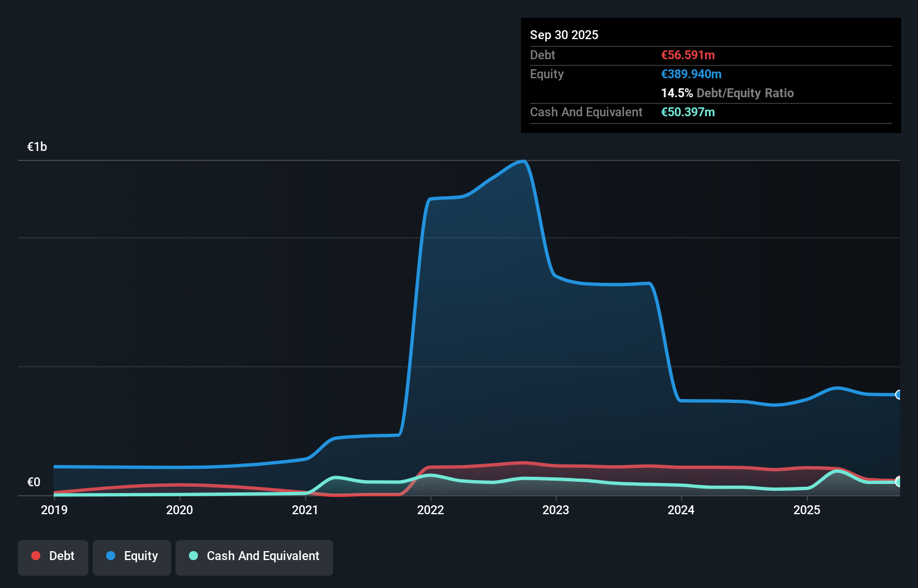
Task: Click the 14.5% Debt/Equity Ratio text
Action: (x=727, y=93)
